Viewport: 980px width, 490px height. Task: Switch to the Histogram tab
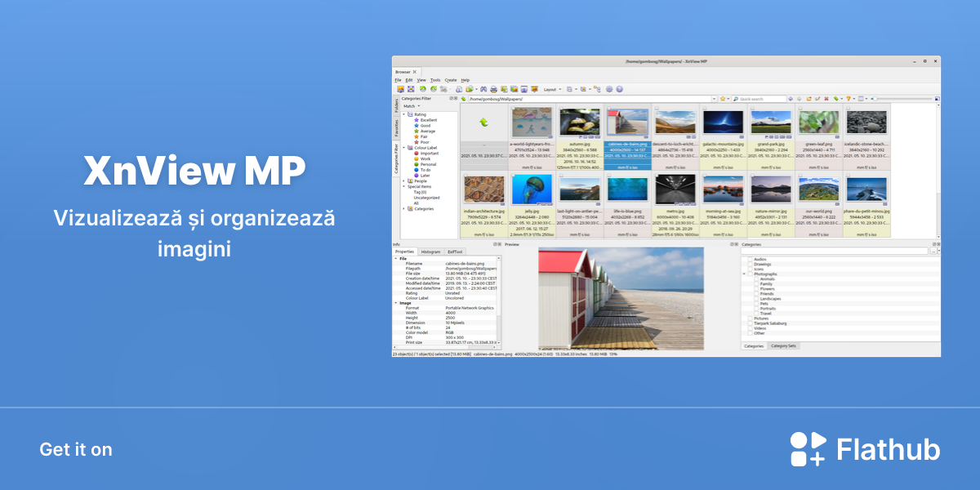430,252
